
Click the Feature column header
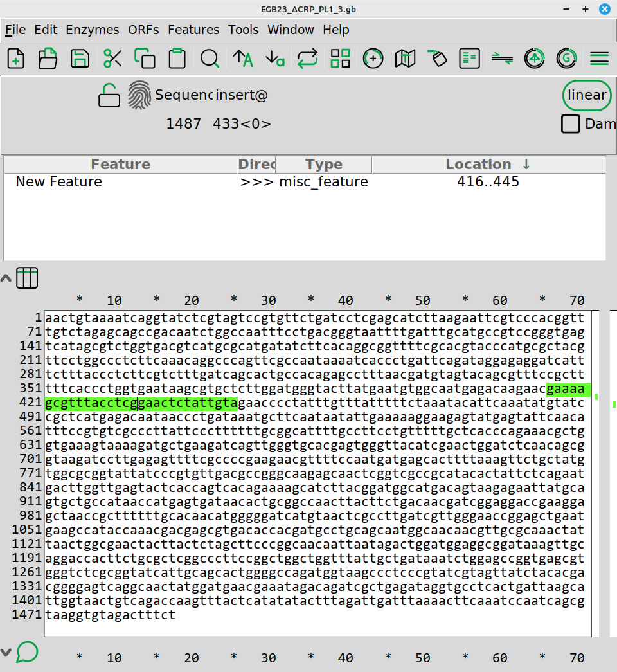[x=120, y=165]
